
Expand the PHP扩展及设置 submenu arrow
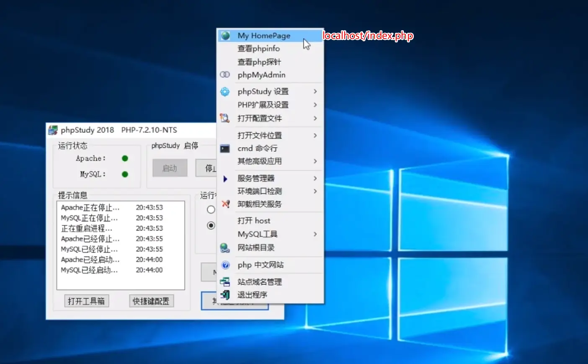point(315,105)
